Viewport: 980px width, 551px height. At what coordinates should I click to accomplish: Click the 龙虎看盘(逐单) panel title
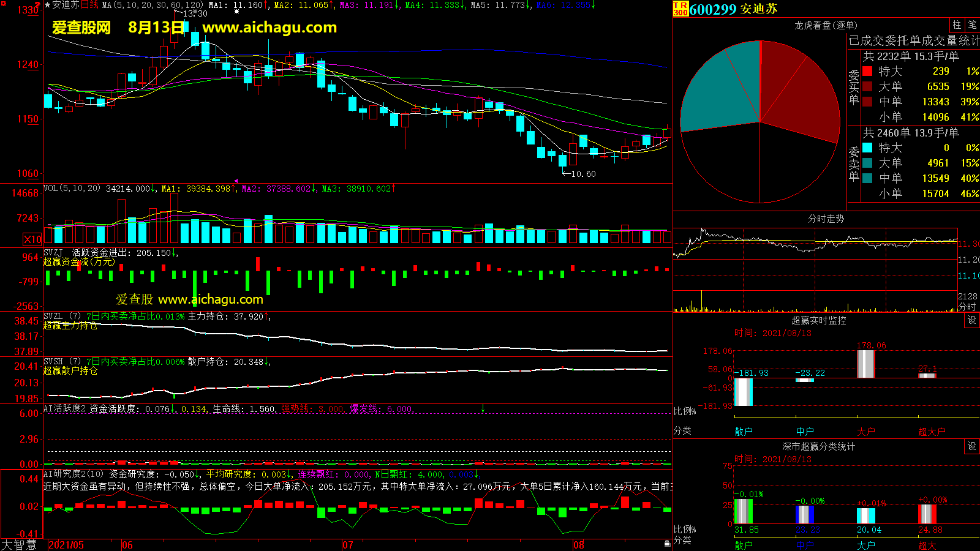pyautogui.click(x=826, y=25)
